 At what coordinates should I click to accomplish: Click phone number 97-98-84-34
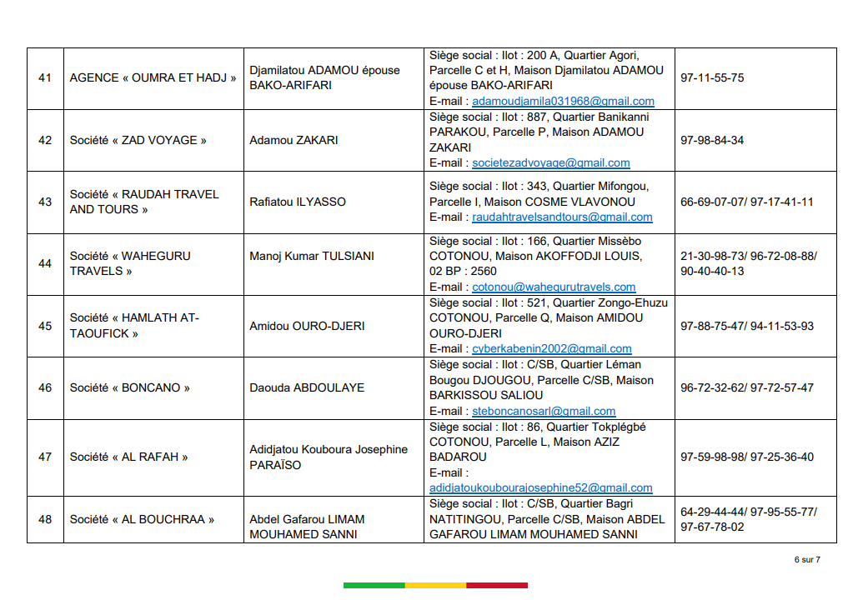tap(712, 140)
